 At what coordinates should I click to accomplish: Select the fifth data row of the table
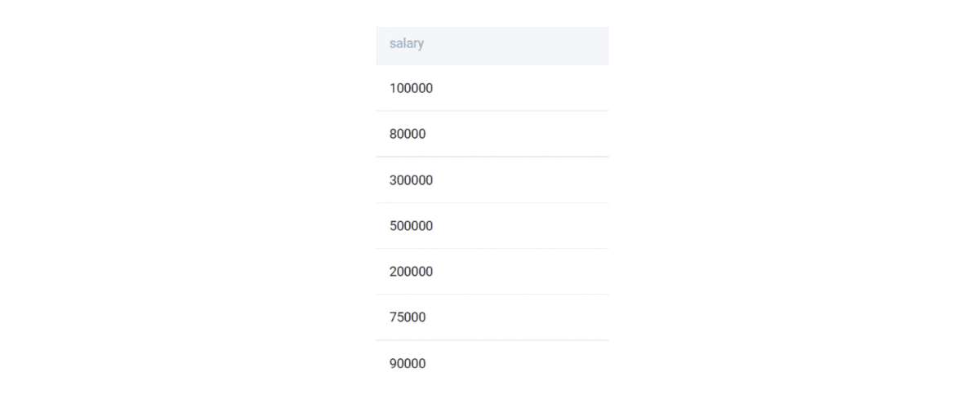tap(492, 271)
